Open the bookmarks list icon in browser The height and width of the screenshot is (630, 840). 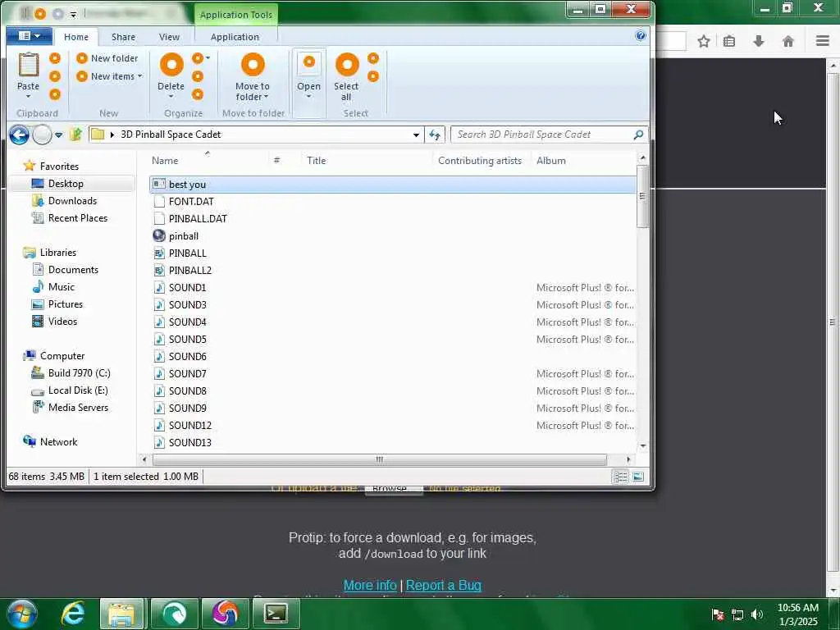tap(729, 41)
